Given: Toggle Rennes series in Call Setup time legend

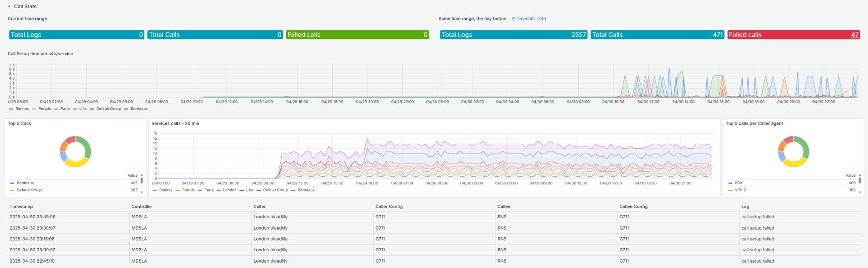Looking at the screenshot, I should pyautogui.click(x=22, y=109).
